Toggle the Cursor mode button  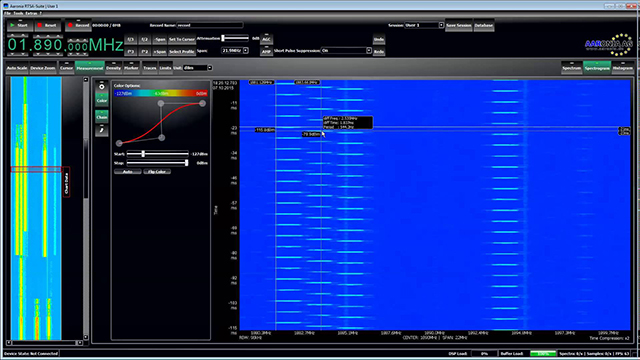pyautogui.click(x=66, y=68)
